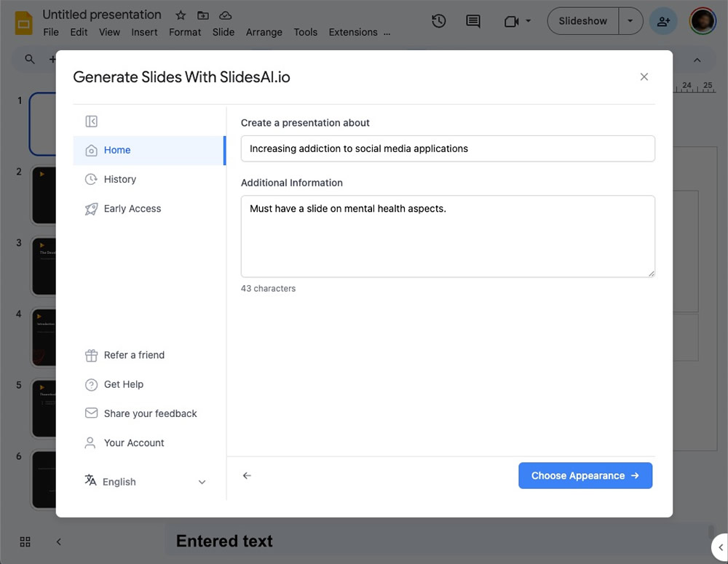Go back with the left arrow
728x564 pixels.
(x=247, y=475)
